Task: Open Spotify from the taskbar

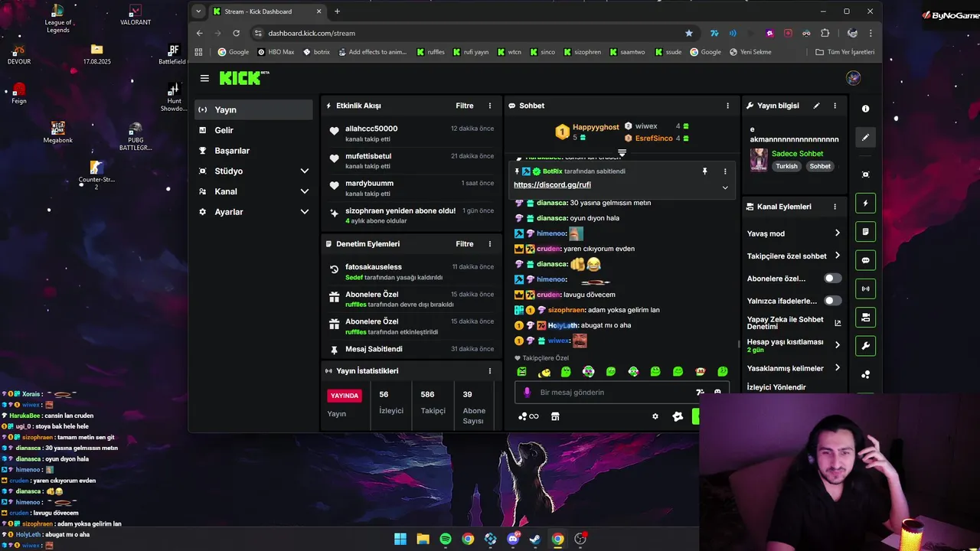Action: (x=445, y=539)
